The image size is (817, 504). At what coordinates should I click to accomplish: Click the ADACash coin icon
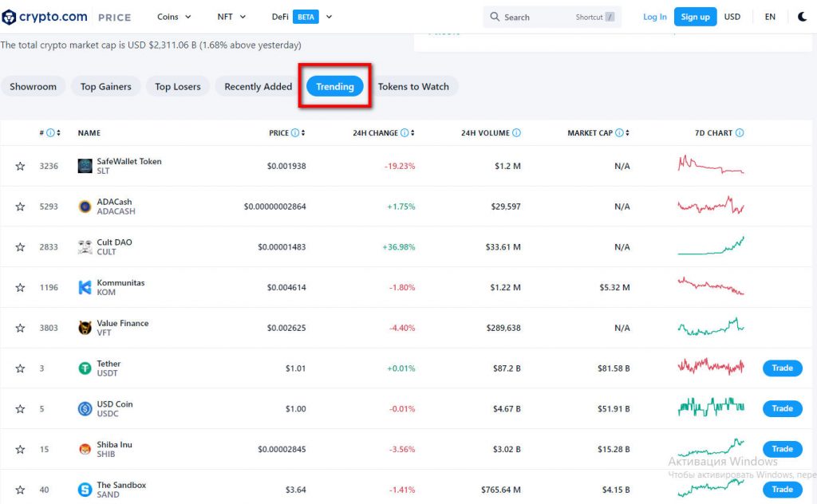coord(85,207)
